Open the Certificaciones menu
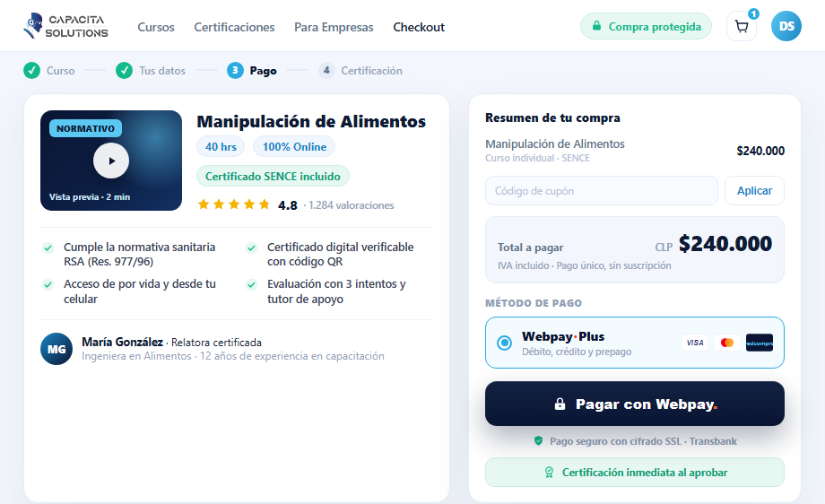 point(234,27)
